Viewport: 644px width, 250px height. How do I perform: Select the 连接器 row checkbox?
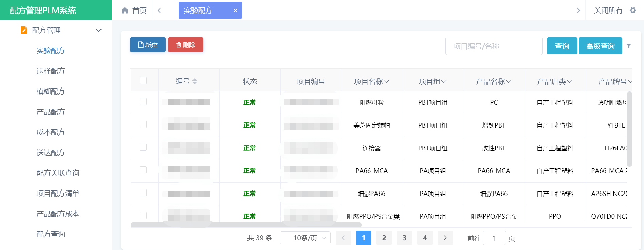143,147
